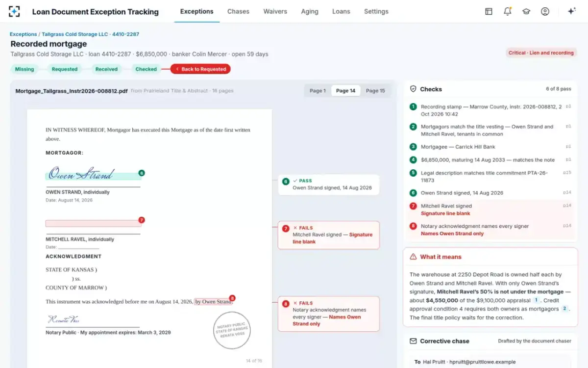This screenshot has width=588, height=368.
Task: Open check 1 Recording stamp row
Action: click(490, 110)
